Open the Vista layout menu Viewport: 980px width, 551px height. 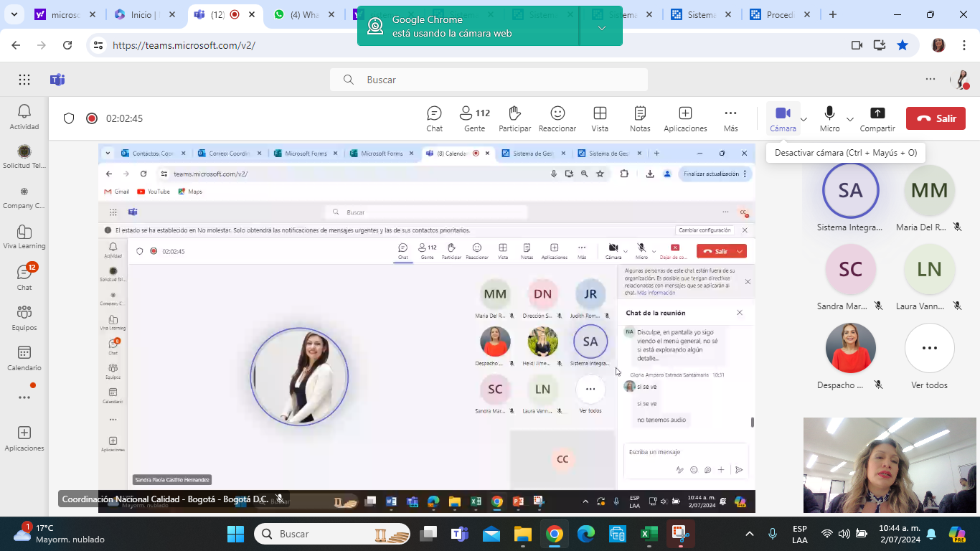tap(600, 119)
